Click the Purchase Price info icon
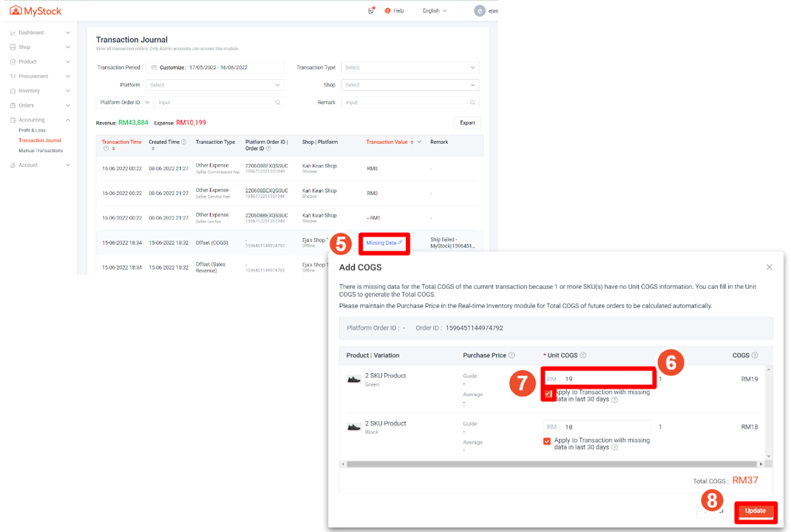Screen dimensions: 791x532 [512, 355]
